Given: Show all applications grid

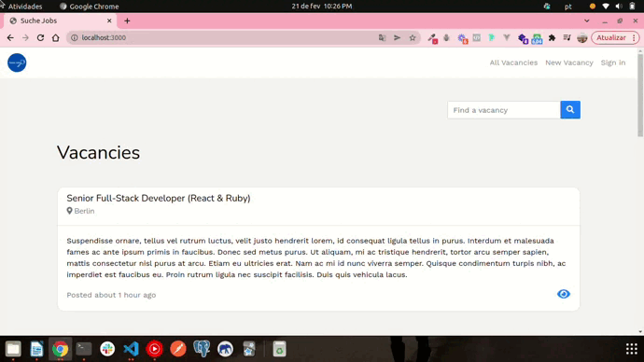Looking at the screenshot, I should tap(631, 349).
